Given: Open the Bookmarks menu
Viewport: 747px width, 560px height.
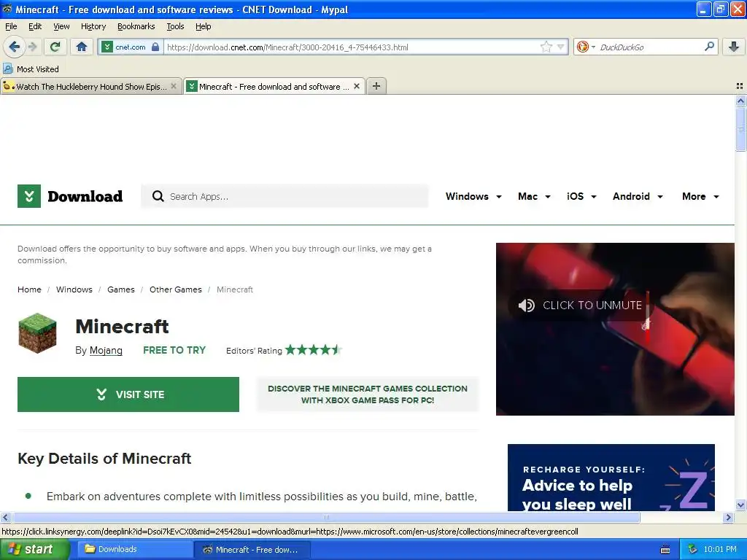Looking at the screenshot, I should click(136, 26).
